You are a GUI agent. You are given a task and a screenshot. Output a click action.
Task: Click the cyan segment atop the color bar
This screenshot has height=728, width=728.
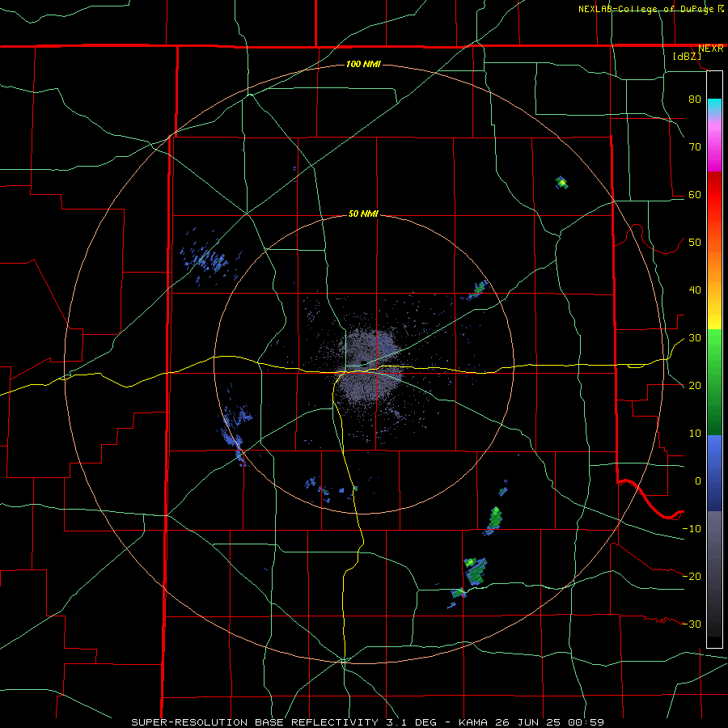pos(714,106)
